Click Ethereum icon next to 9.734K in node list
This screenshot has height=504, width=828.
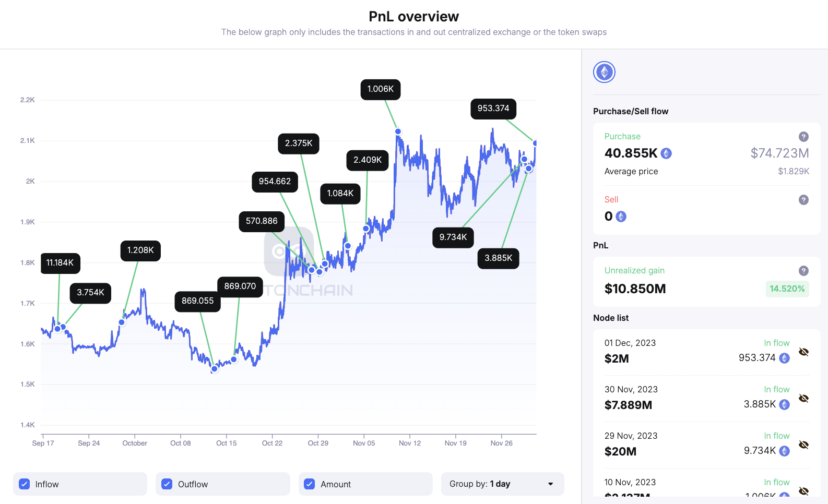coord(784,451)
